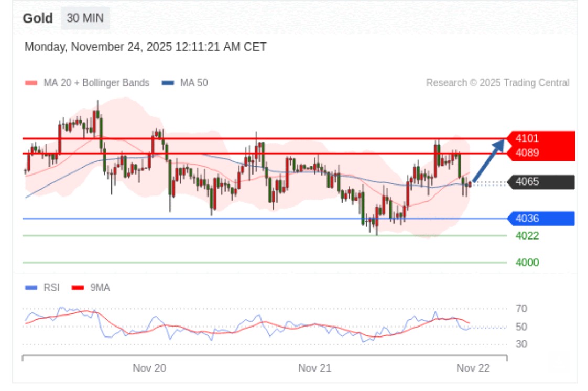This screenshot has height=391, width=588.
Task: Click the 4022 support level label
Action: pyautogui.click(x=527, y=236)
